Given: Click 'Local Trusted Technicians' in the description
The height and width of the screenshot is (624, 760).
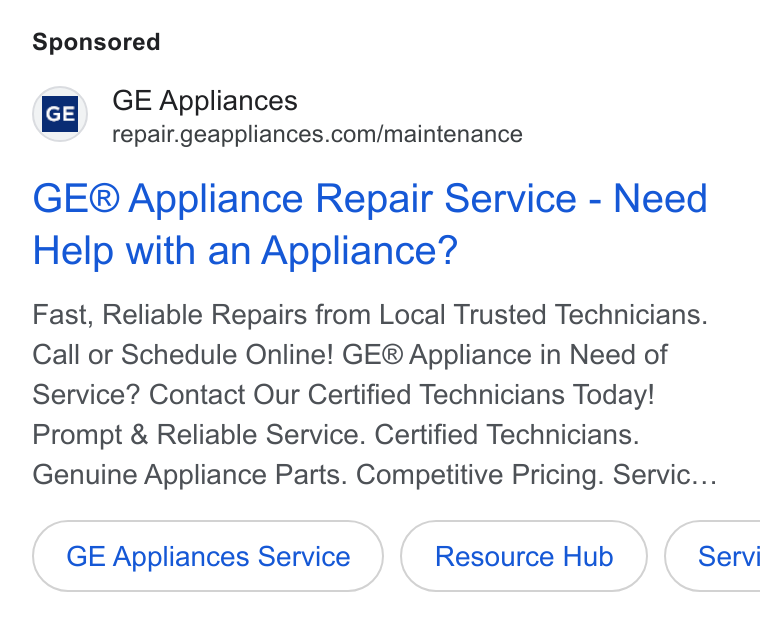Looking at the screenshot, I should coord(543,315).
